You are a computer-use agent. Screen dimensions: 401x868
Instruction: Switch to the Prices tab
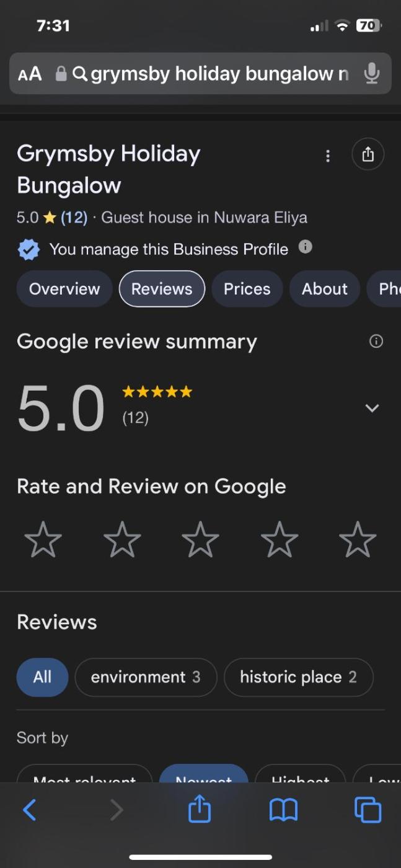coord(247,289)
